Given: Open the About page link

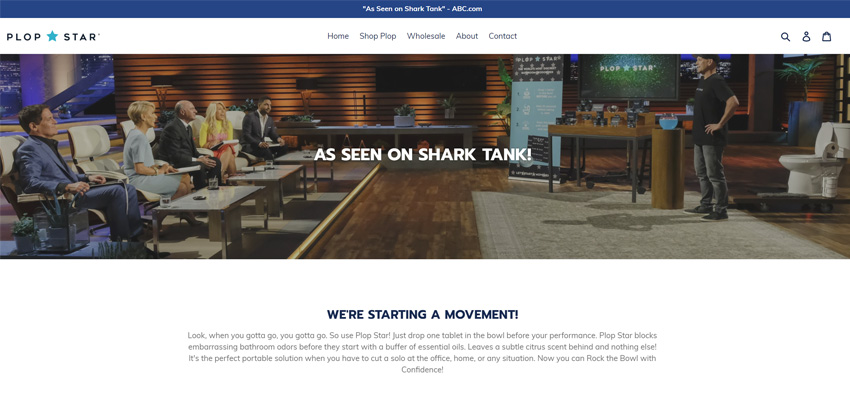Looking at the screenshot, I should click(x=467, y=36).
